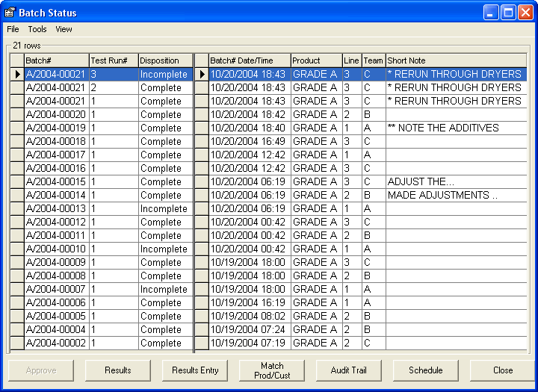538x392 pixels.
Task: Click the Batch Status title bar icon
Action: coord(10,13)
